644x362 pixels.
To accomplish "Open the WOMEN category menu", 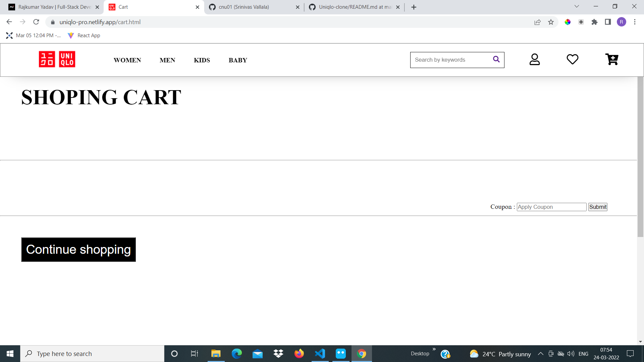I will point(127,60).
